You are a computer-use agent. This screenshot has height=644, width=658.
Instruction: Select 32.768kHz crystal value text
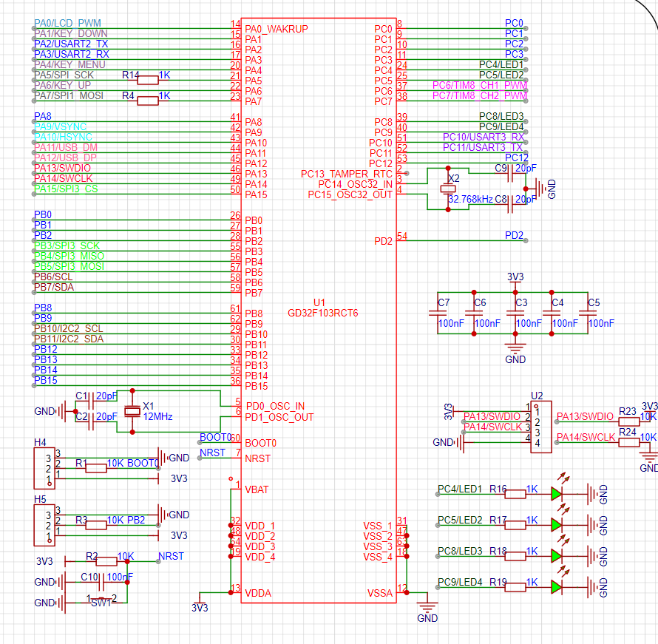tap(470, 200)
